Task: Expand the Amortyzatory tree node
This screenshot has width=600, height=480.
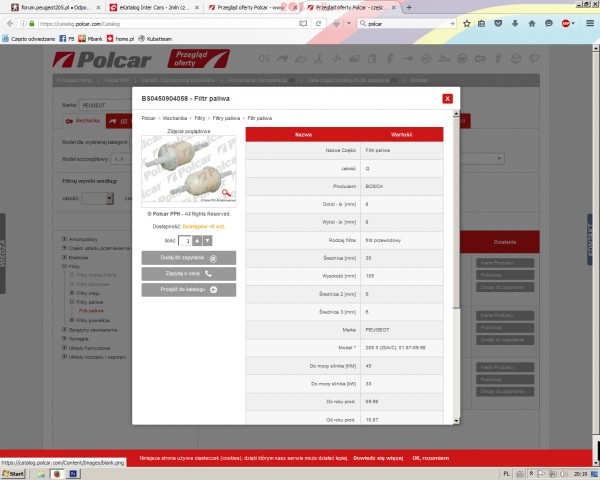Action: 65,238
